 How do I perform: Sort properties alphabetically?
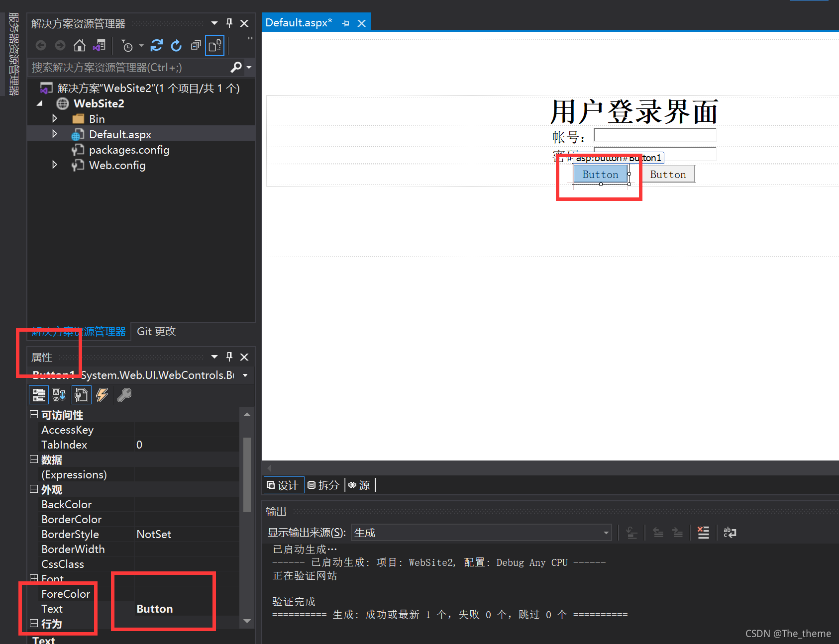pos(59,395)
